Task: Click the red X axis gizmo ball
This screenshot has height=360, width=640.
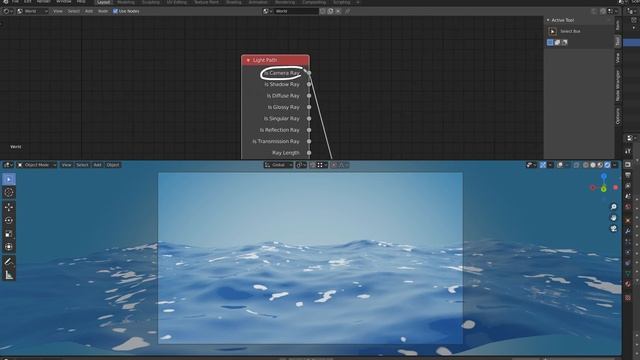Action: tap(616, 187)
